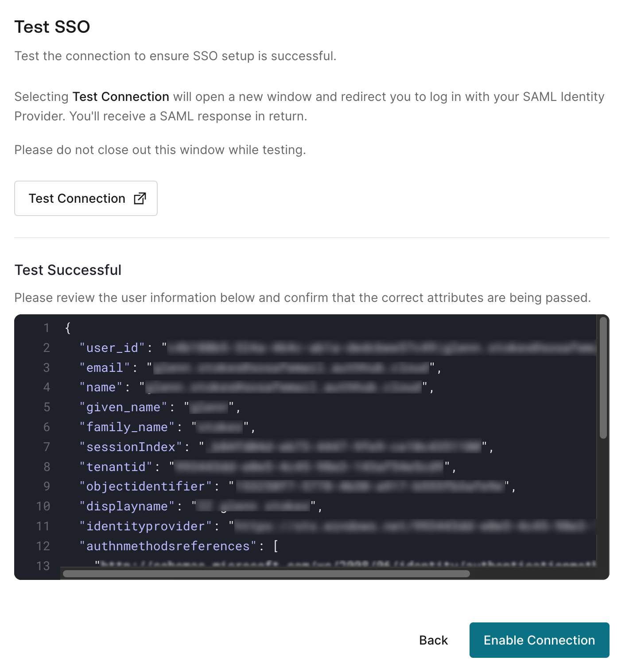Screen dimensions: 637x672
Task: Click the horizontal scrollbar below the JSON output
Action: click(x=266, y=573)
